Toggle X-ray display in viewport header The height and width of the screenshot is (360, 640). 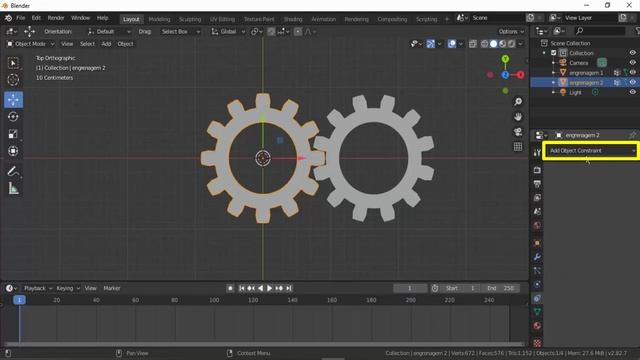473,44
